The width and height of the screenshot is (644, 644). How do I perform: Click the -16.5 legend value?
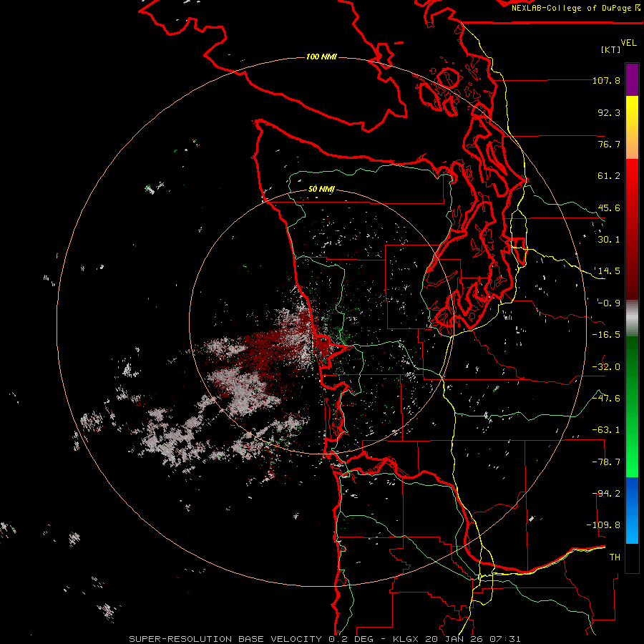606,335
